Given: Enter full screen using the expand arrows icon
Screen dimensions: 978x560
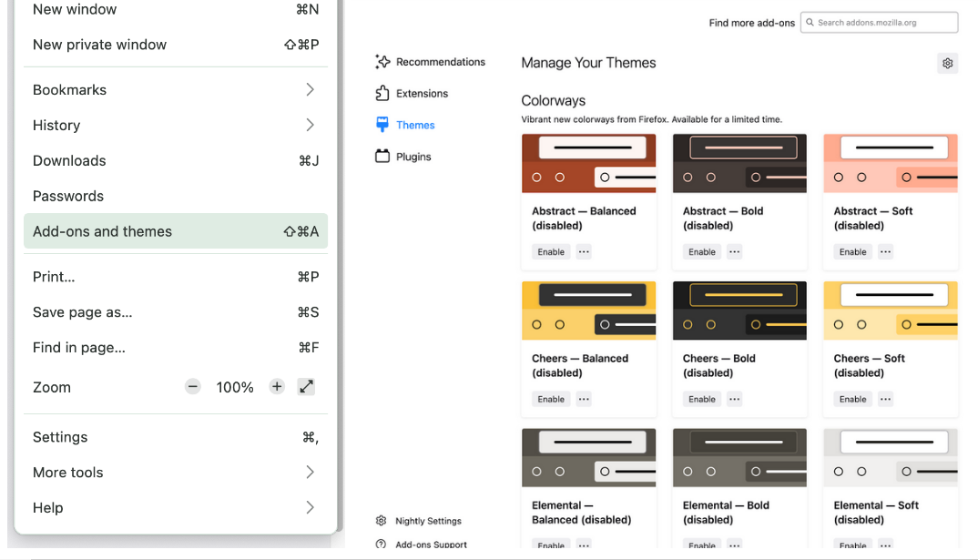Looking at the screenshot, I should [x=306, y=387].
